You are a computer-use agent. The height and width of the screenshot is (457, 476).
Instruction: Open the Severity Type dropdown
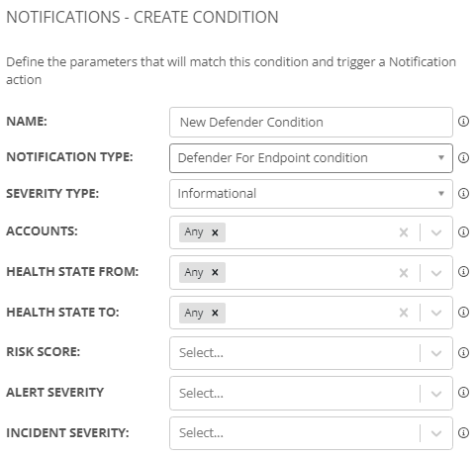[311, 194]
